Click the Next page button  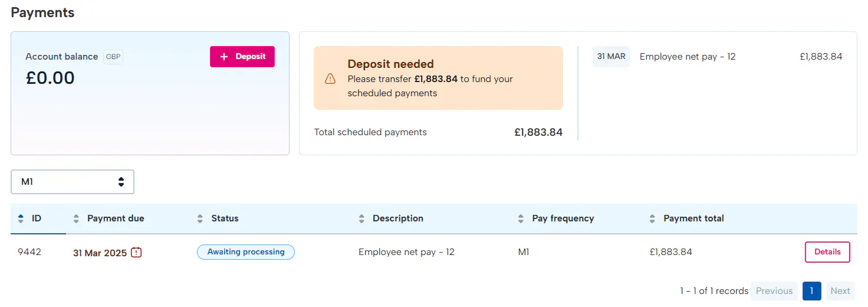840,291
